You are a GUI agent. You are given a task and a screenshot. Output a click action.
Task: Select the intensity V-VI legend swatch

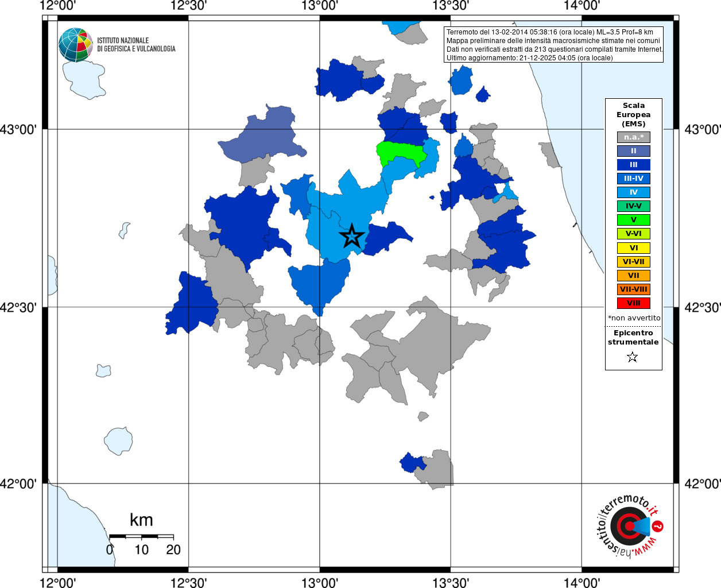click(634, 234)
